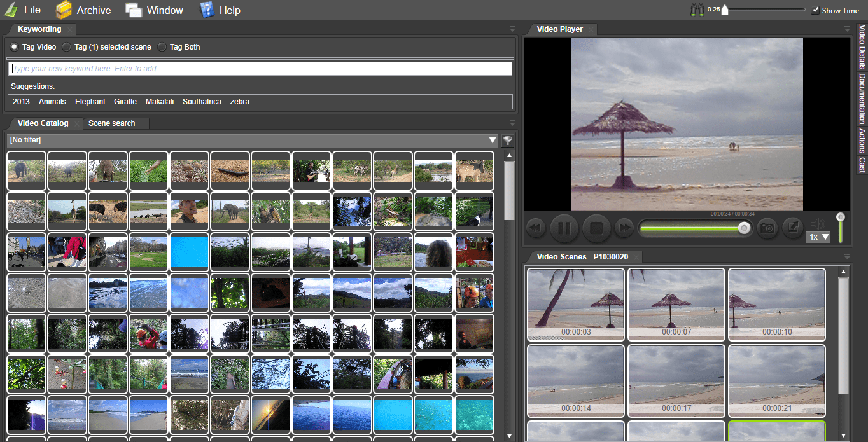868x442 pixels.
Task: Select the scene thumbnail at 00:00:17
Action: coord(676,380)
